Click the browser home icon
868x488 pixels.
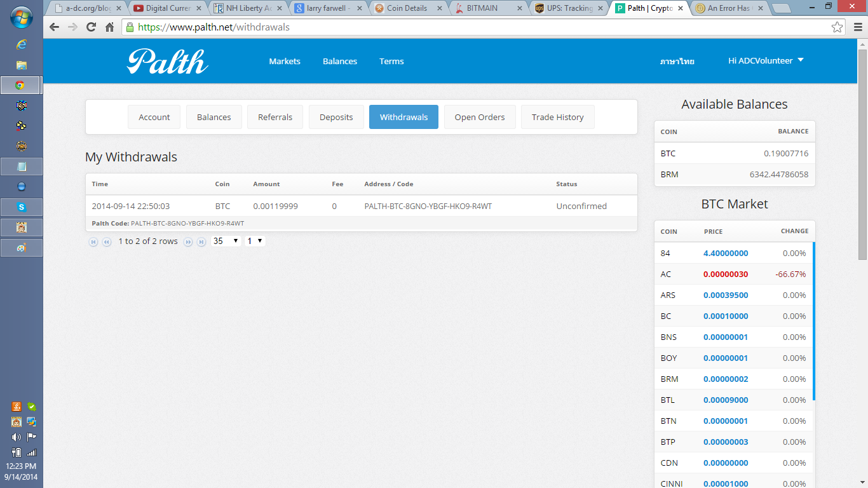109,27
